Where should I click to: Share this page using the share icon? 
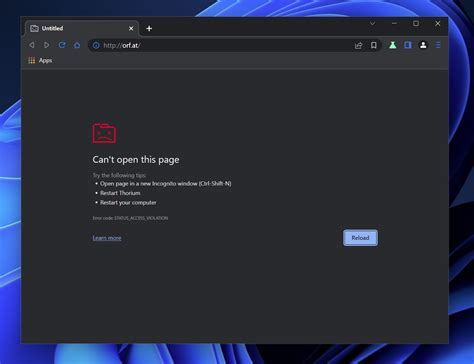(x=359, y=45)
